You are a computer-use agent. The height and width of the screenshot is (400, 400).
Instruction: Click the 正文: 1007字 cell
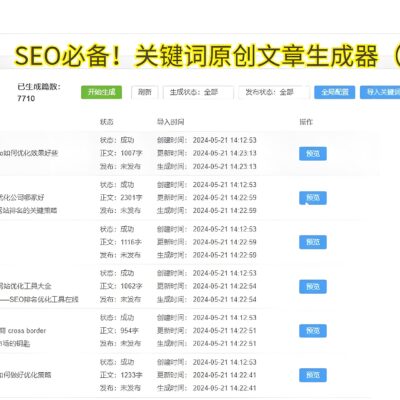click(121, 153)
